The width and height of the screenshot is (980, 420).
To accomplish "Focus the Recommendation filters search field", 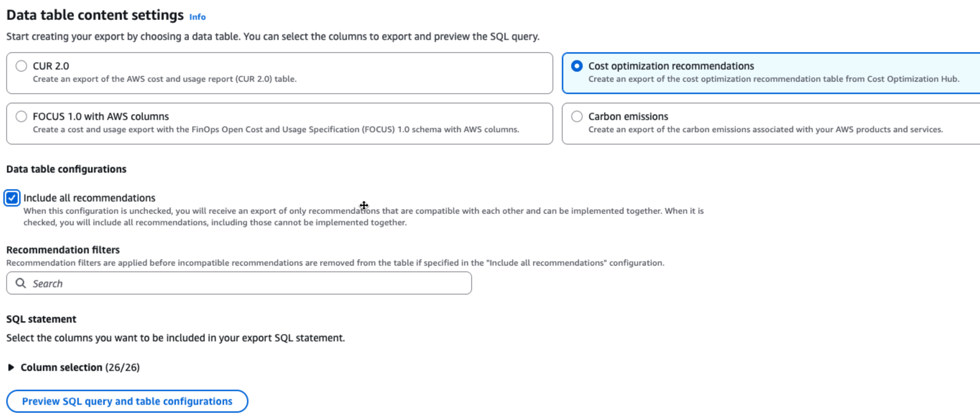I will [244, 283].
